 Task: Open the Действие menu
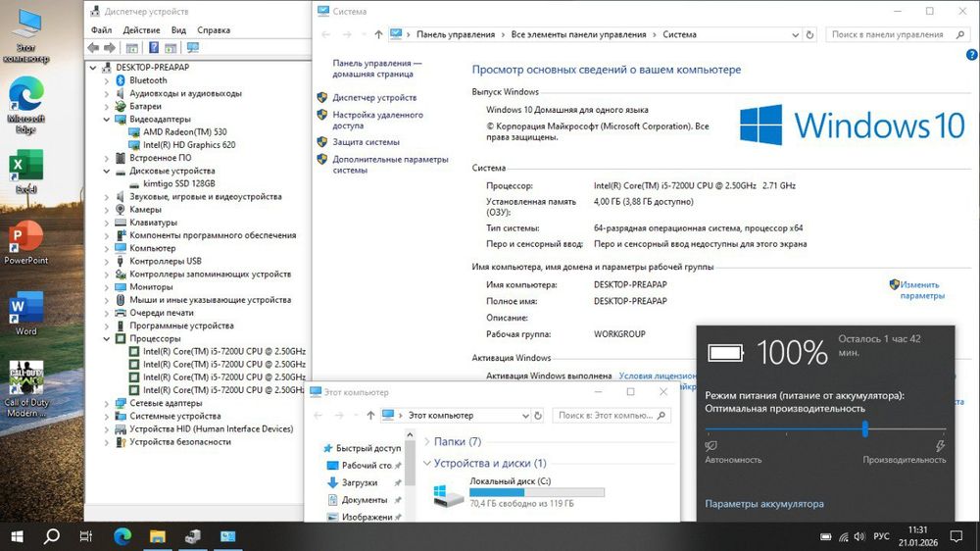141,30
